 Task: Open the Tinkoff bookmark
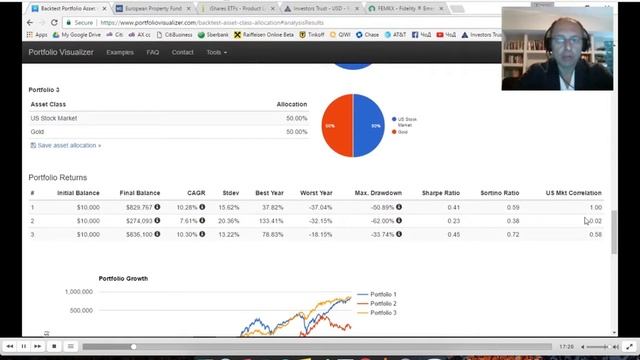tap(311, 35)
